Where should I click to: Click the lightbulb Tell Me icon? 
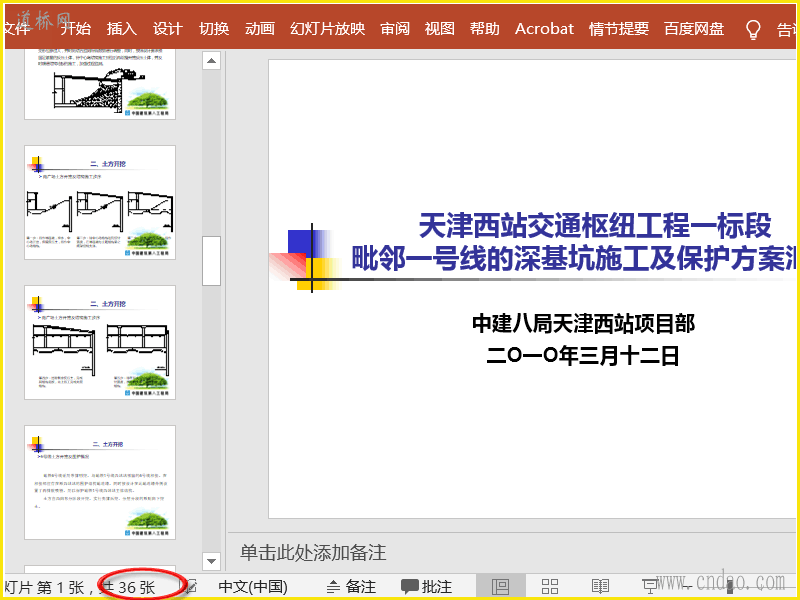click(753, 30)
